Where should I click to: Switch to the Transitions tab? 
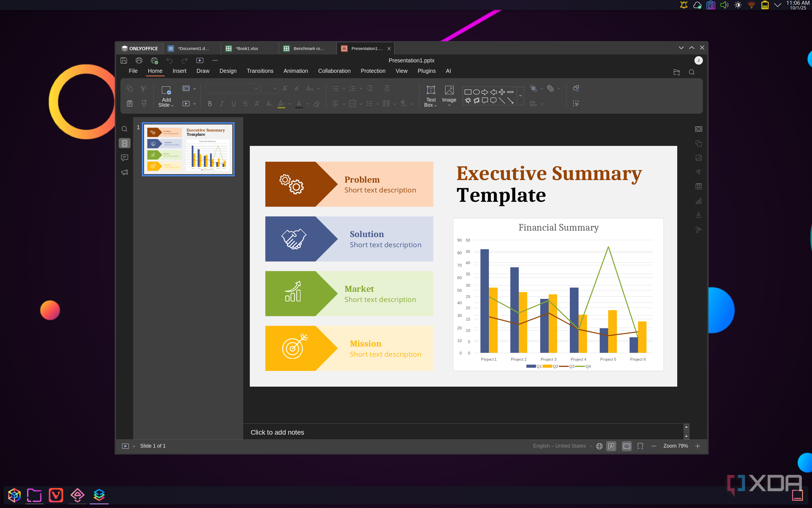[260, 71]
